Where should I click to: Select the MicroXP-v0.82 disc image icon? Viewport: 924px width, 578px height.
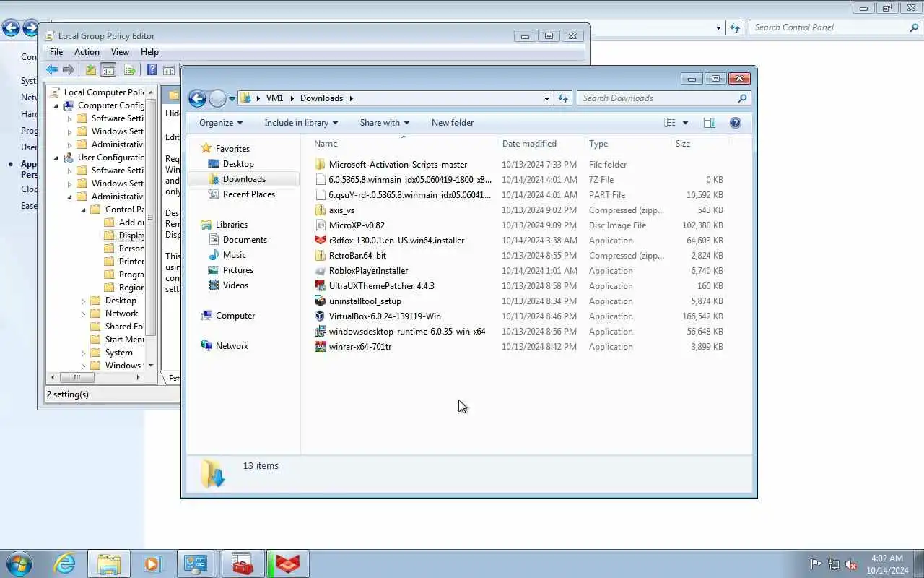pyautogui.click(x=321, y=225)
